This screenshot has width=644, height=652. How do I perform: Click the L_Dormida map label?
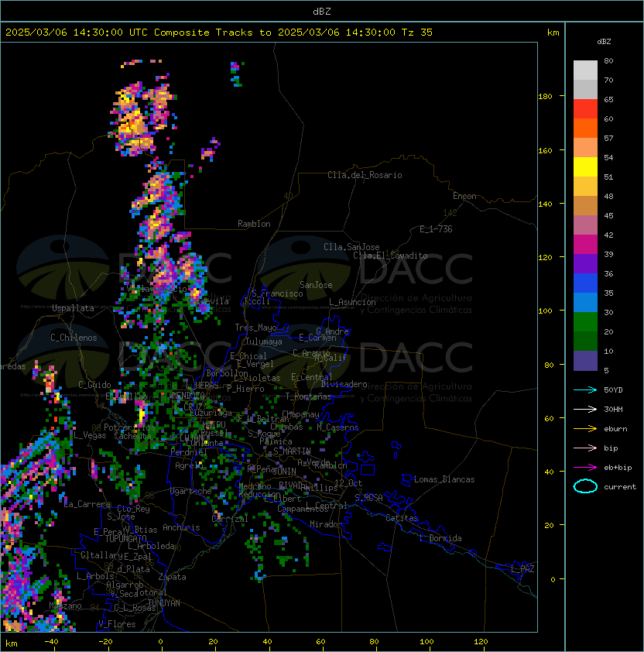click(x=440, y=538)
